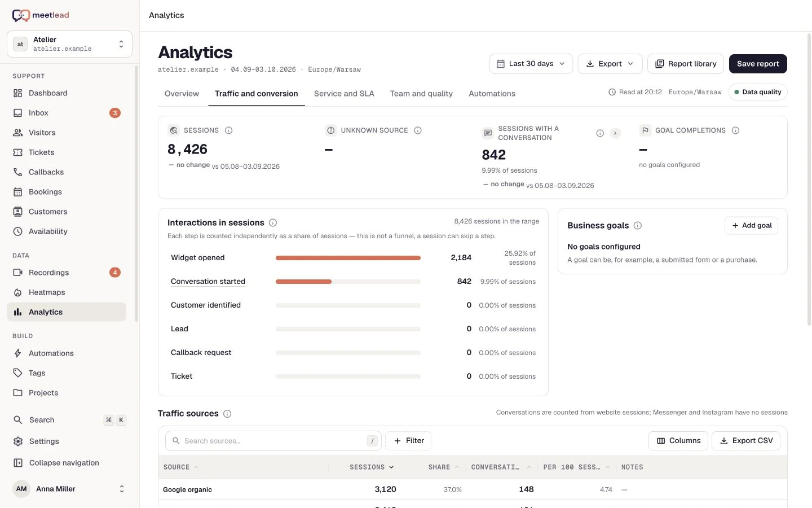Viewport: 812px width, 508px height.
Task: Click info icon next to Business goals
Action: point(638,226)
